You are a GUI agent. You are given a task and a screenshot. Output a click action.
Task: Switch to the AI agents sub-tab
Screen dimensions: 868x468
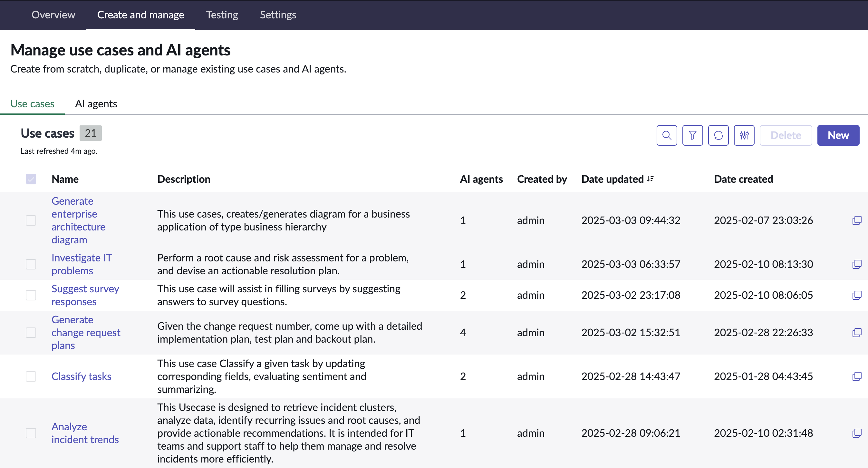tap(96, 103)
